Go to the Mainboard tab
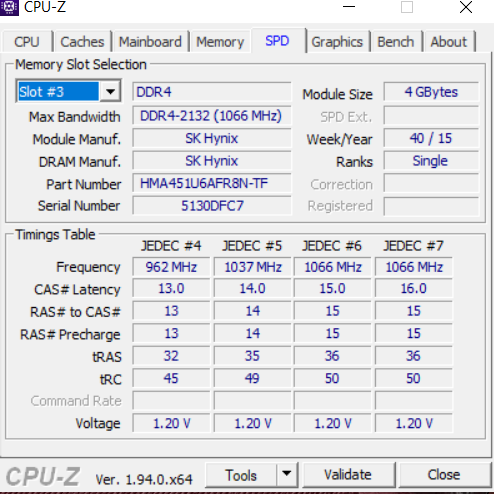The image size is (494, 494). (150, 42)
